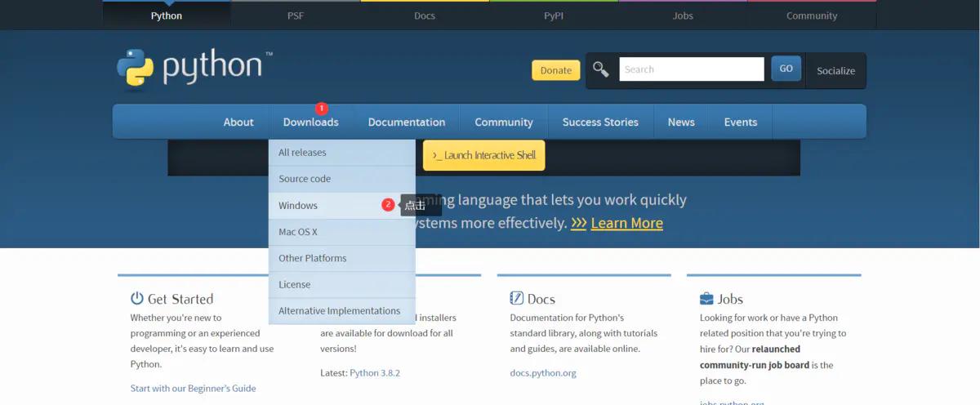Click the Donate button
The width and height of the screenshot is (980, 405).
coord(556,70)
